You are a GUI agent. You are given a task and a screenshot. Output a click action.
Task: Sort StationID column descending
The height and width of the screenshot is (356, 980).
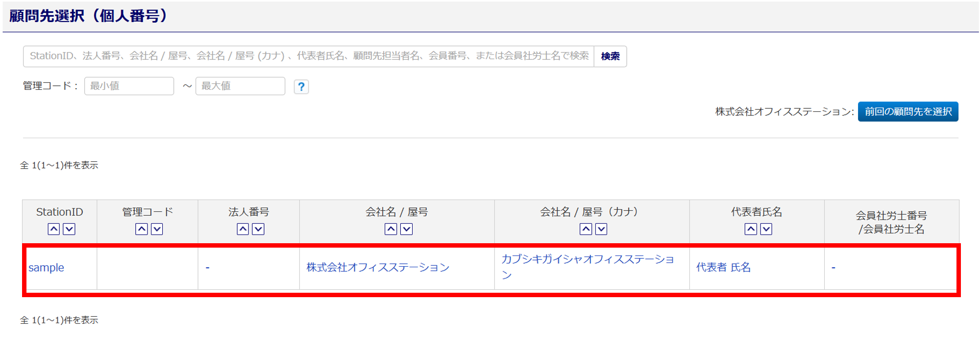[69, 229]
